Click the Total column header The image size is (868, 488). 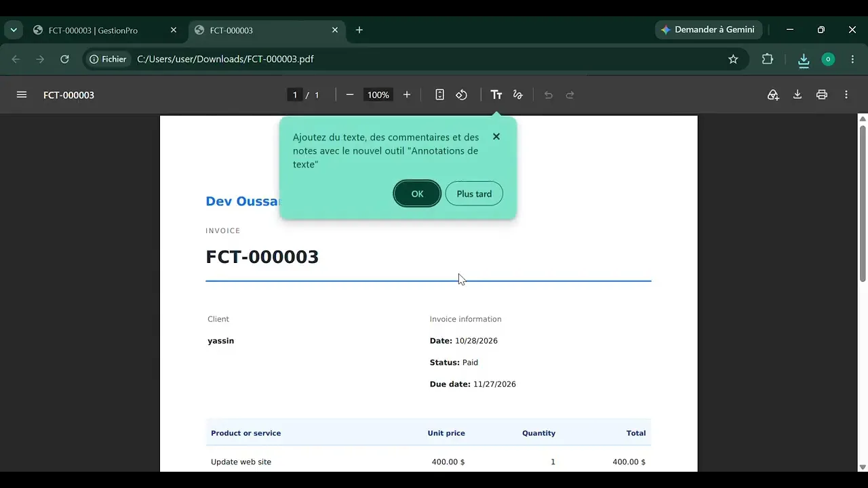(636, 433)
